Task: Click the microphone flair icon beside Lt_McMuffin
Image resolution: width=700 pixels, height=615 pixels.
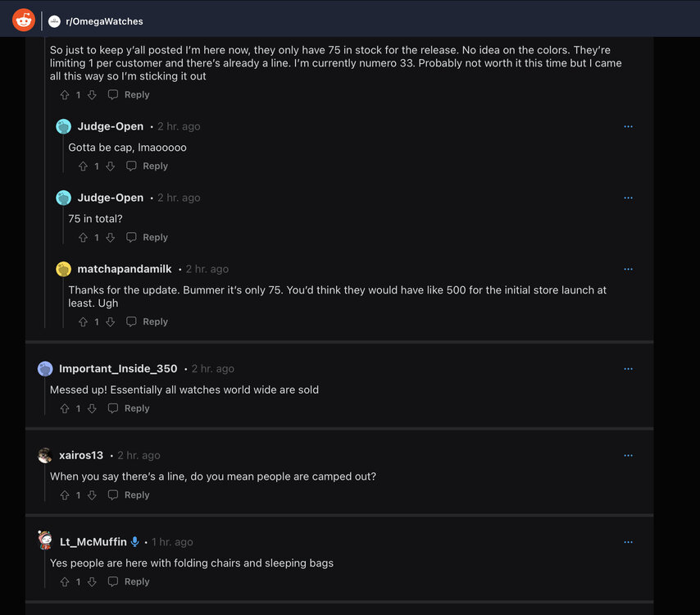Action: click(135, 542)
